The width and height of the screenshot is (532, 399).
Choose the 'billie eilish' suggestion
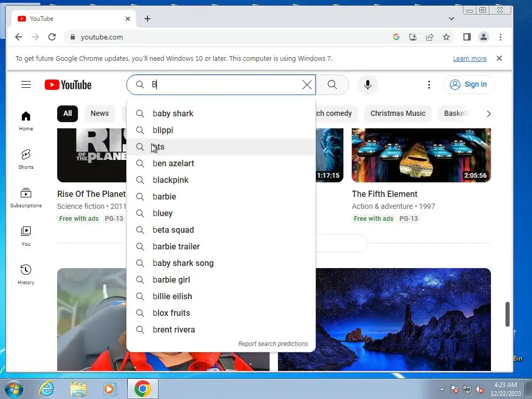[x=221, y=296]
